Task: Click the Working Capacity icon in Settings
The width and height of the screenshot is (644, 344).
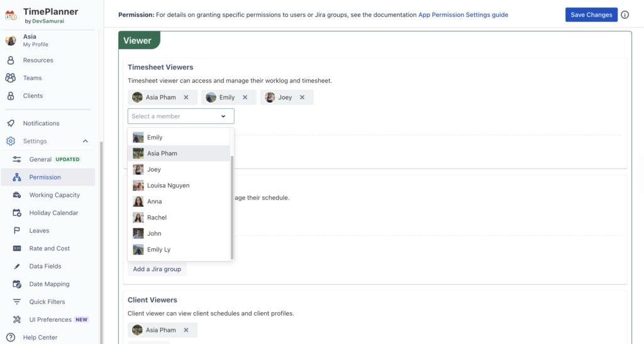Action: pos(17,195)
